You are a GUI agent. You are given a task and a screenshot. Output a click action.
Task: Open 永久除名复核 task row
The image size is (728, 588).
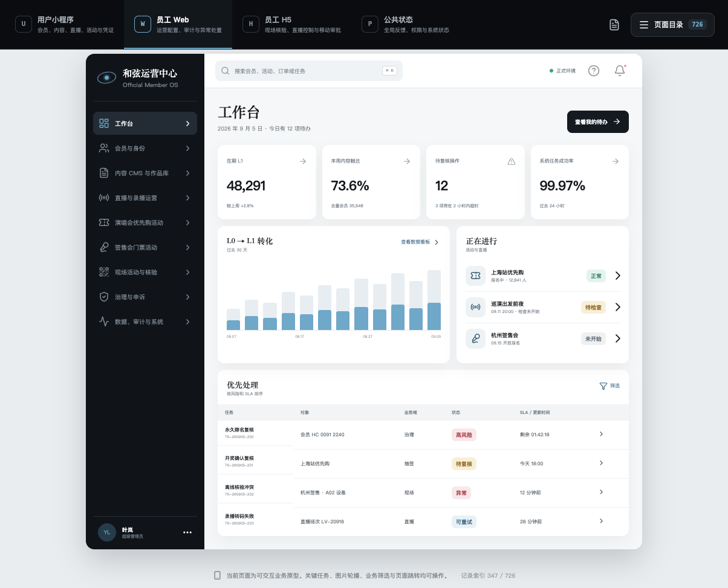point(423,435)
